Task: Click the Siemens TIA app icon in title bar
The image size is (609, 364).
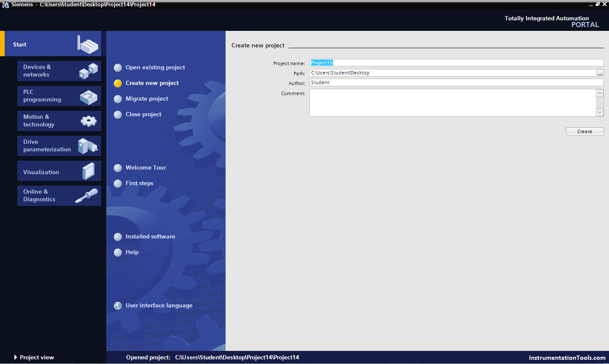Action: click(x=5, y=4)
